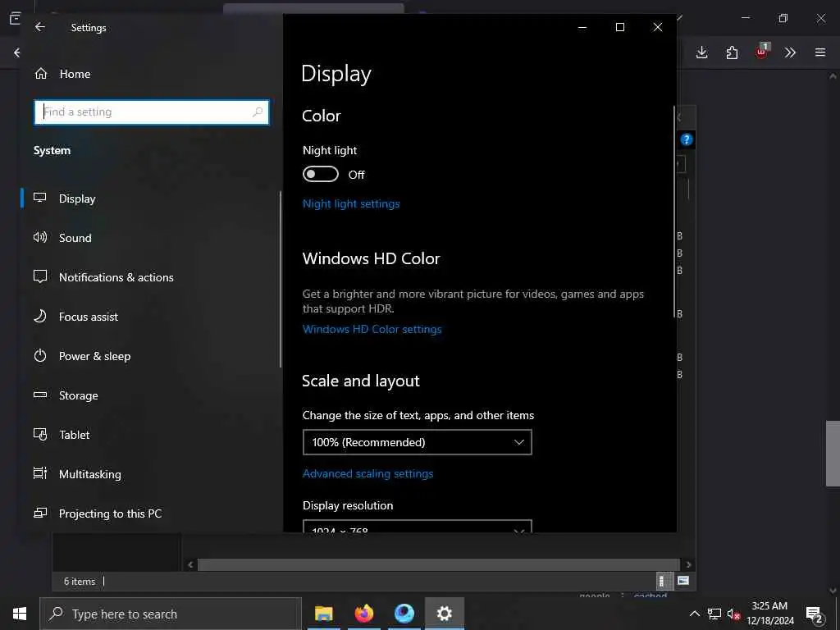The height and width of the screenshot is (630, 840).
Task: Show hidden tray icons chevron
Action: point(694,614)
